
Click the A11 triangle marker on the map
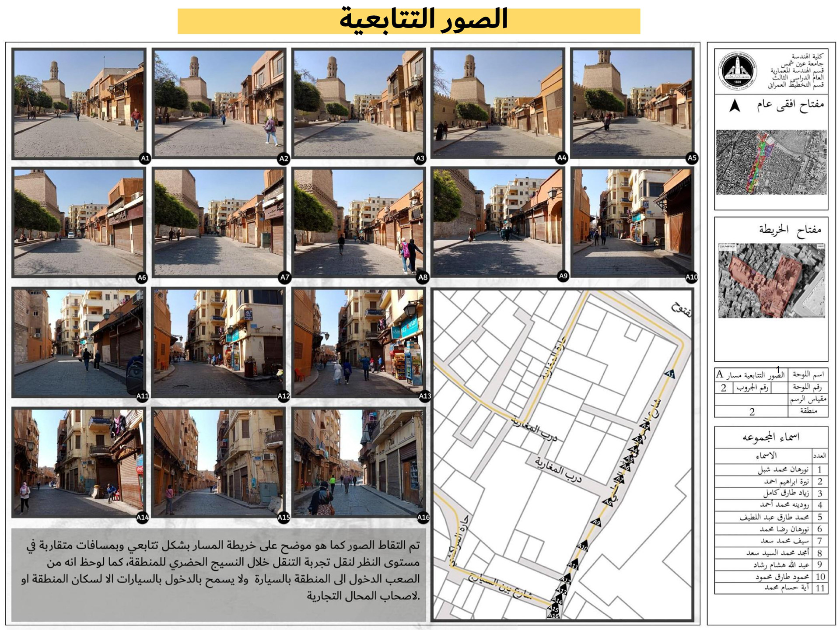point(573,565)
